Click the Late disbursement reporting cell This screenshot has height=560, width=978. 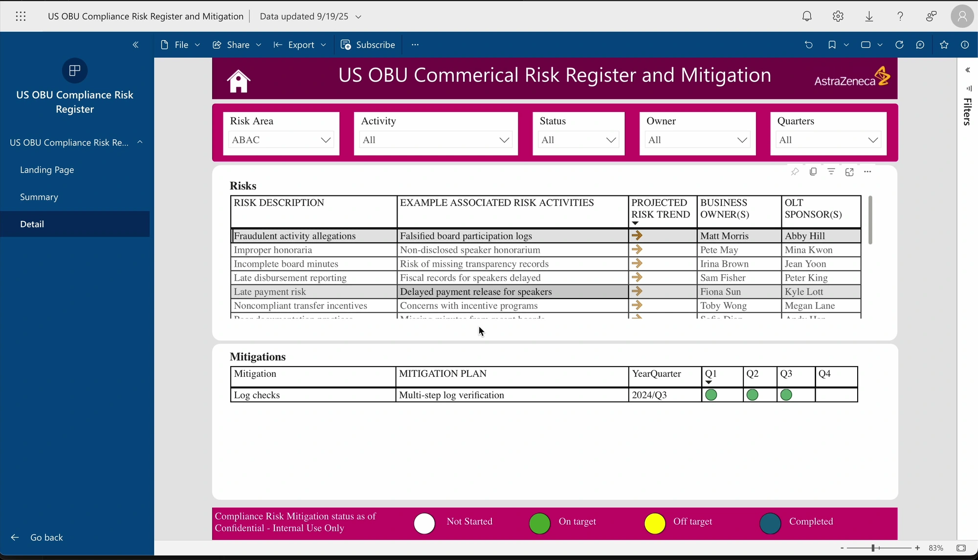(314, 278)
